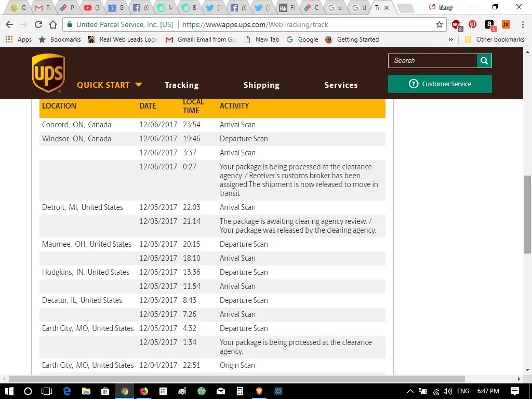Click the ACTIVITY column header
Screen dimensions: 532x399
coord(234,106)
